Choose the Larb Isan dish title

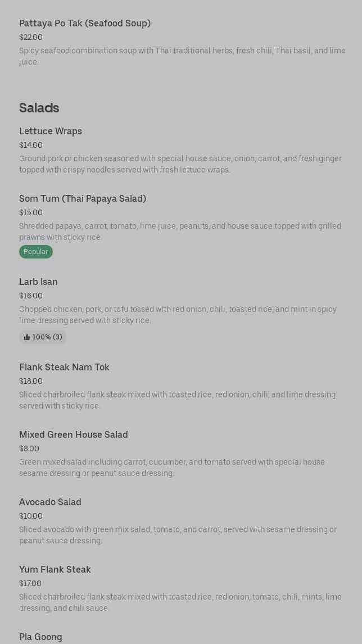[x=38, y=282]
